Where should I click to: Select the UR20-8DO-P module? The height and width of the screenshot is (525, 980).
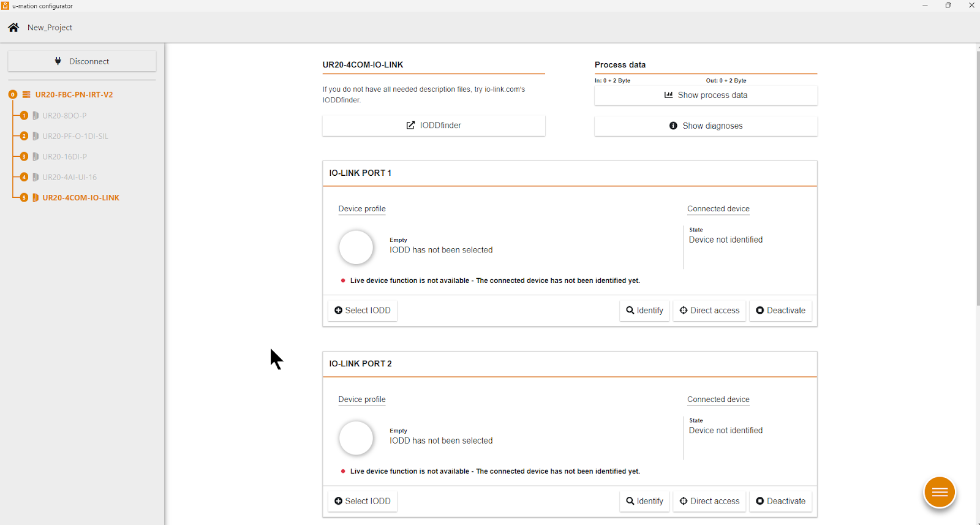click(64, 116)
